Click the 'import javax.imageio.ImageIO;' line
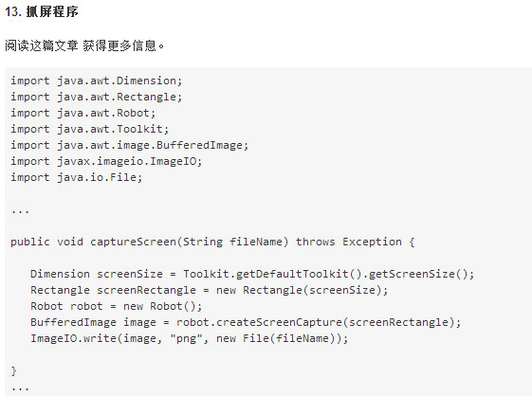Screen dimensions: 532x396 click(106, 161)
